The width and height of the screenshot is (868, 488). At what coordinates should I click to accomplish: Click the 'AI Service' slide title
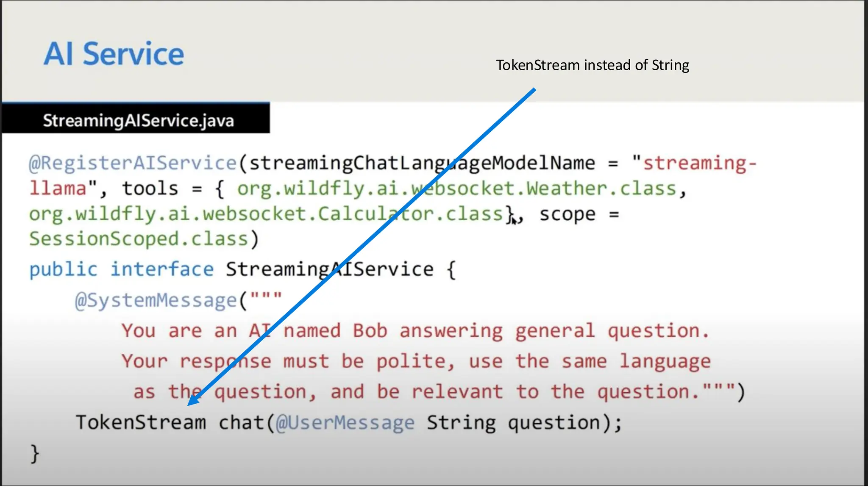[x=114, y=54]
